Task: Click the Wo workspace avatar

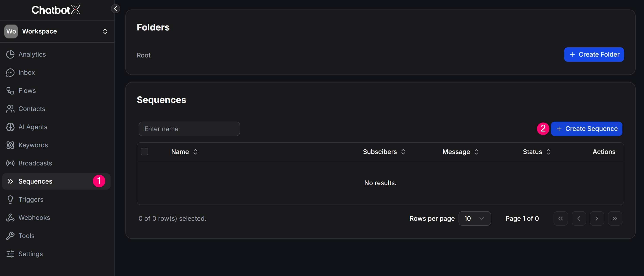Action: pos(11,31)
